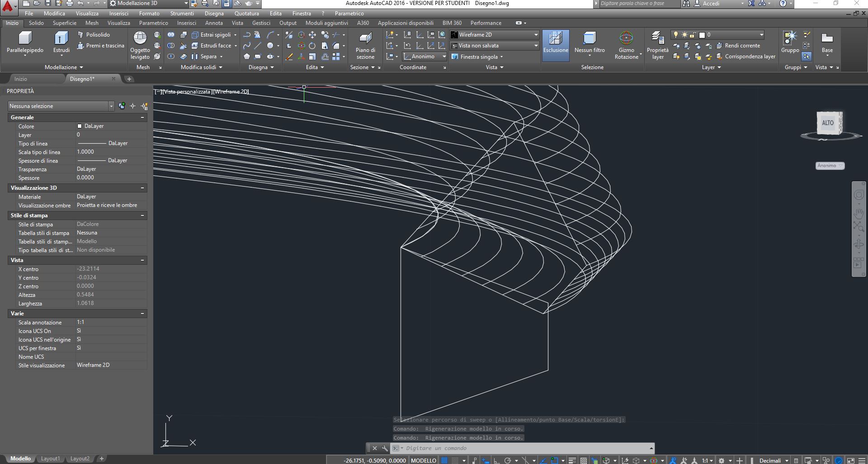The width and height of the screenshot is (868, 464).
Task: Toggle snap mode in status bar
Action: [455, 460]
